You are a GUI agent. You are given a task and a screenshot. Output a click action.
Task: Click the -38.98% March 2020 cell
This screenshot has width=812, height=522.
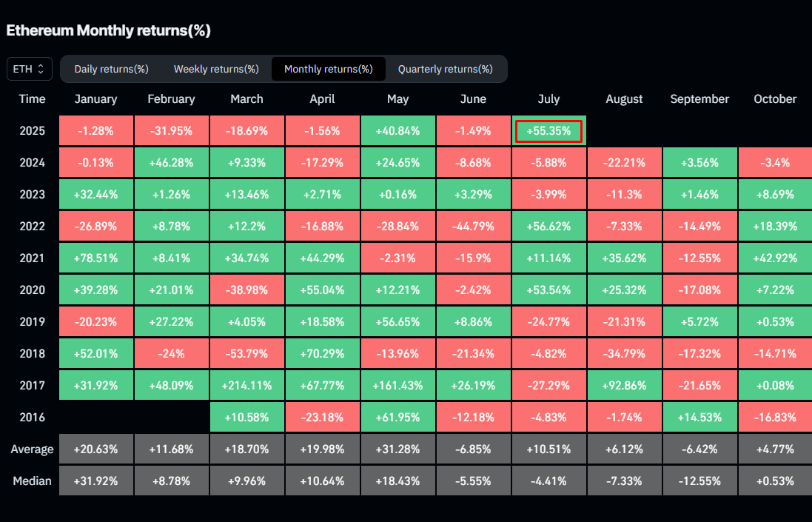(246, 290)
